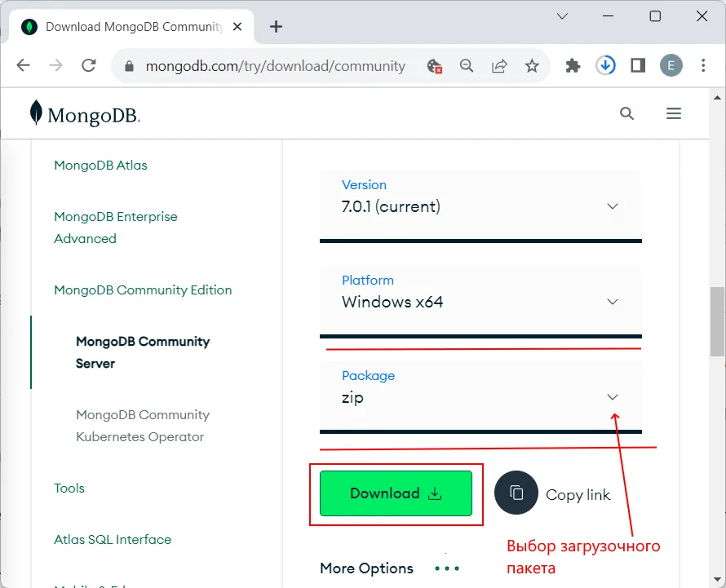Screen dimensions: 726x588
Task: Select MongoDB Atlas in the sidebar
Action: tap(100, 165)
